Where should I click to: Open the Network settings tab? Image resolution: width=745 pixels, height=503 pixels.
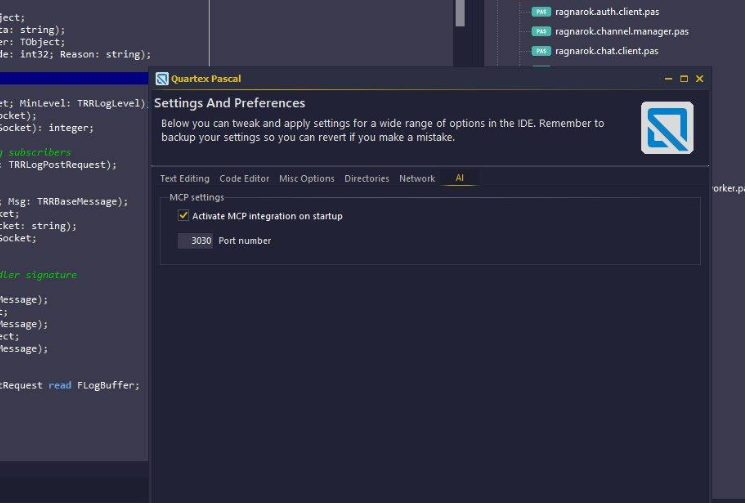point(417,179)
